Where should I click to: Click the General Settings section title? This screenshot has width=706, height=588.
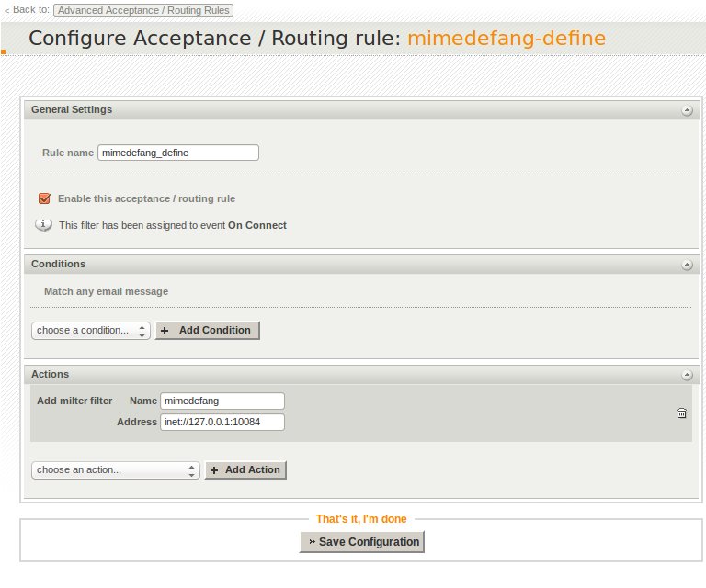(x=72, y=109)
